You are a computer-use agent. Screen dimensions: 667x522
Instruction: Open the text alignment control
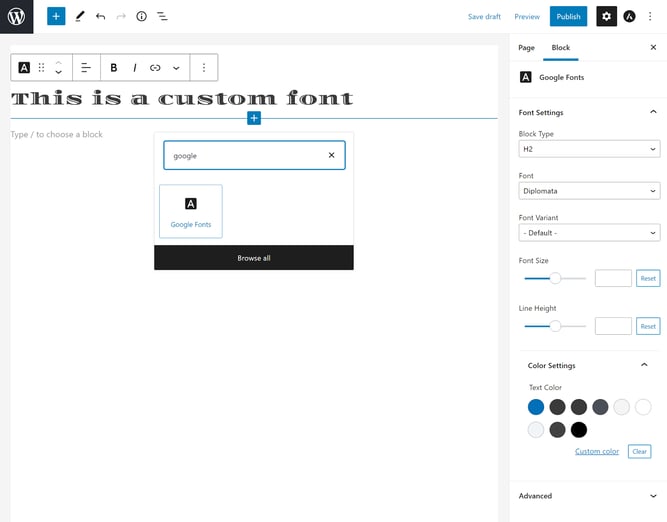86,68
